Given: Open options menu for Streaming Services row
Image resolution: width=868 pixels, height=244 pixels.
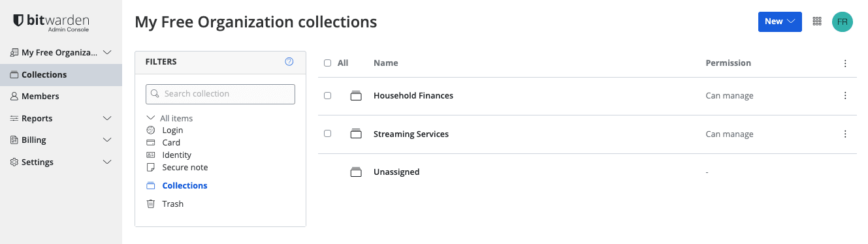Looking at the screenshot, I should (x=845, y=134).
